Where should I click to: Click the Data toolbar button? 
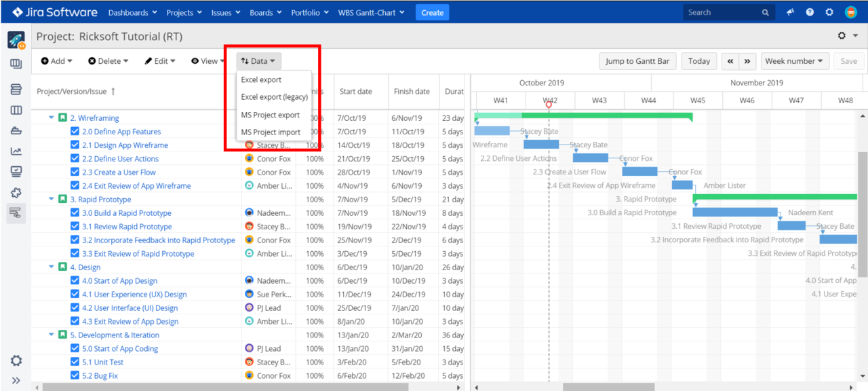tap(258, 61)
